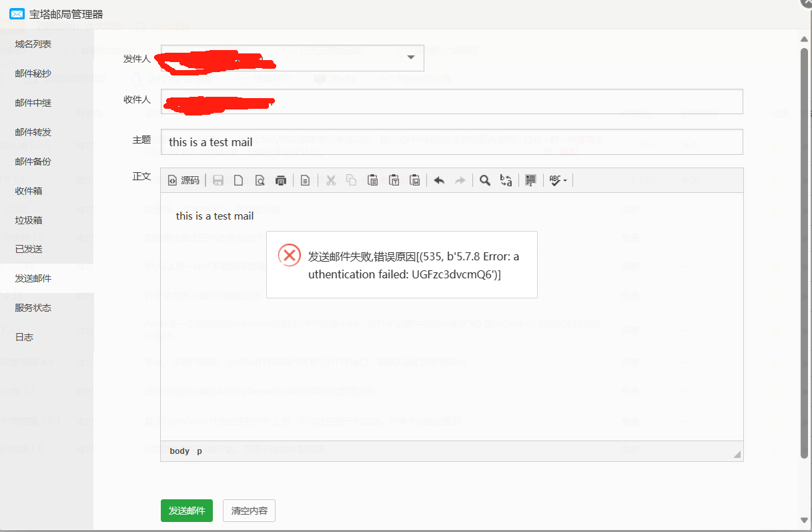
Task: Click the Paste clipboard icon
Action: click(373, 180)
